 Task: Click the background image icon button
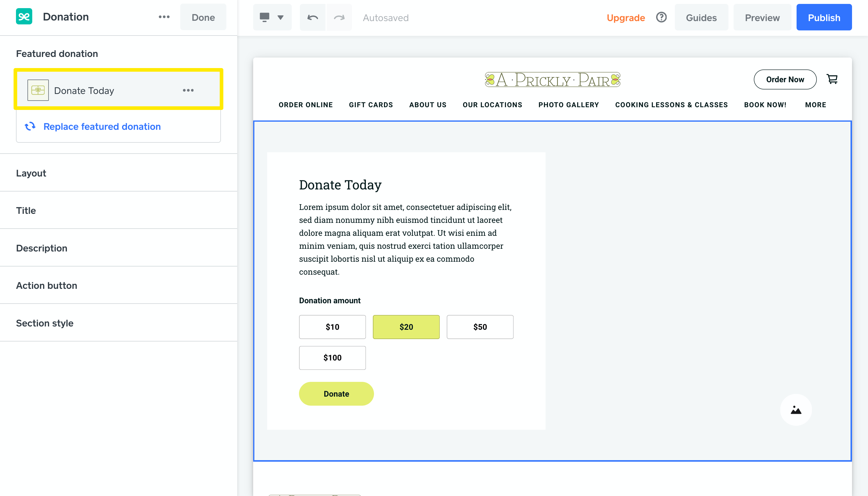(x=796, y=410)
